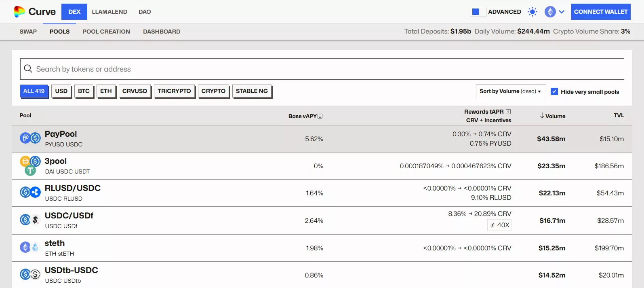Screen dimensions: 644x288
Task: Click PayPool volume $43.58m
Action: pos(551,139)
